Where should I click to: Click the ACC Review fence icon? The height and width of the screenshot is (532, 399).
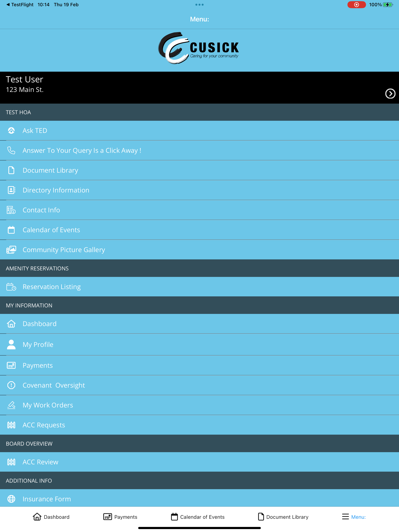pyautogui.click(x=11, y=462)
